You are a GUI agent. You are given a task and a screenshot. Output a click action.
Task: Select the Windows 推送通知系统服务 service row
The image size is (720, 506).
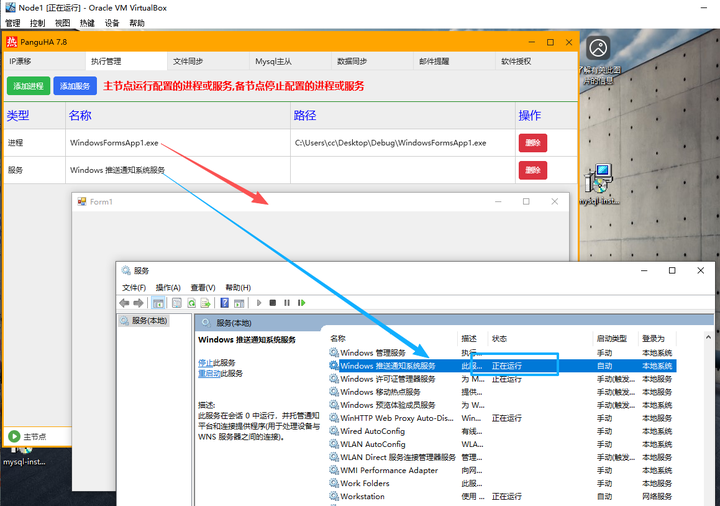[x=502, y=366]
